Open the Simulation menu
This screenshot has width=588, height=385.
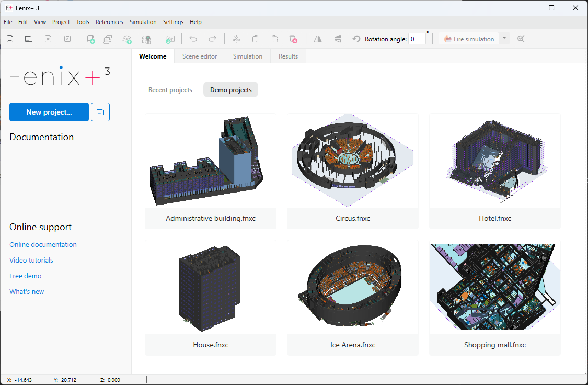pyautogui.click(x=143, y=22)
